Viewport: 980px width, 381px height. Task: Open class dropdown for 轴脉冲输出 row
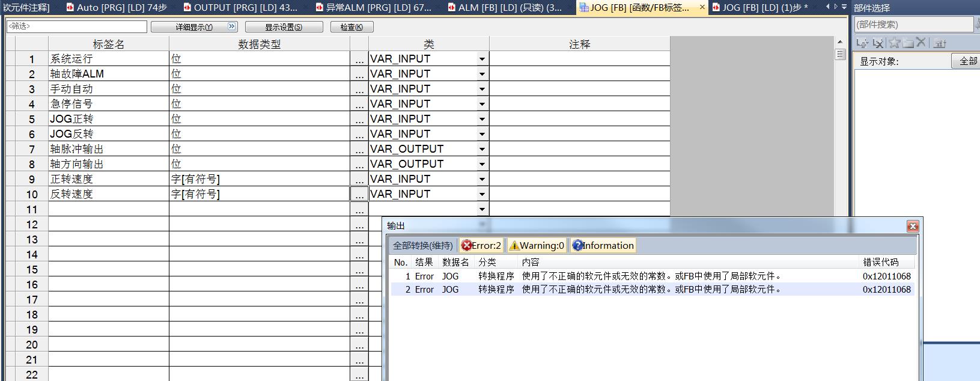[482, 149]
